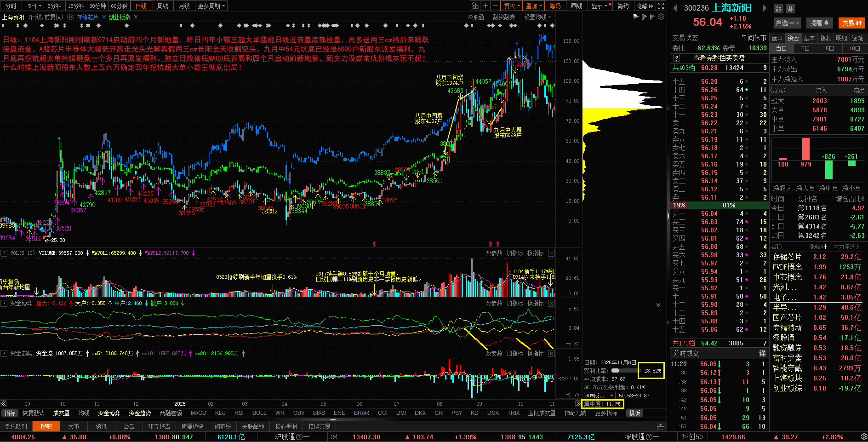Click the 模板 template button
Viewport: 868px width, 442px height.
point(635,413)
